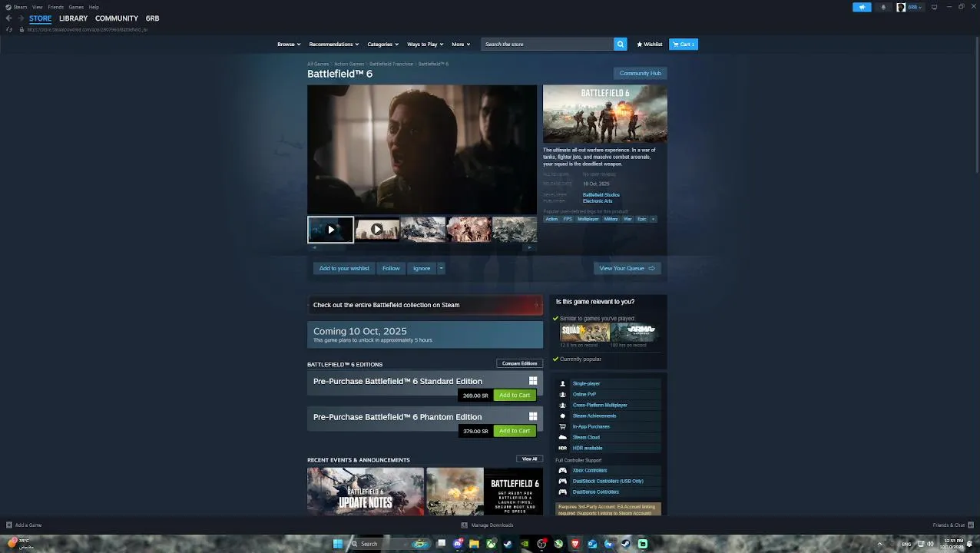
Task: Open the Battlefield 6 Update Notes announcement
Action: pyautogui.click(x=366, y=492)
